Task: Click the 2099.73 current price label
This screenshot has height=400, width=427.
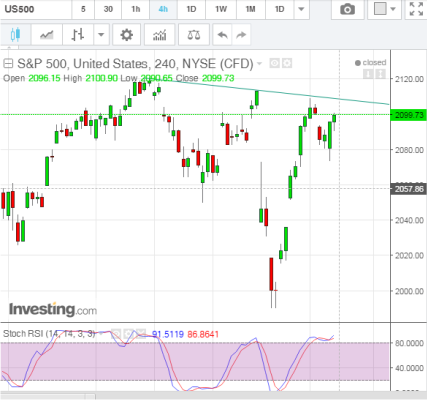Action: (x=409, y=115)
